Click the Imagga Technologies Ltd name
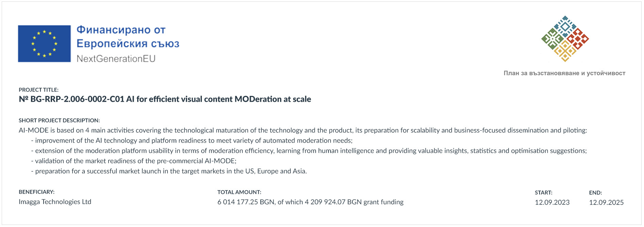The image size is (644, 227). [55, 202]
